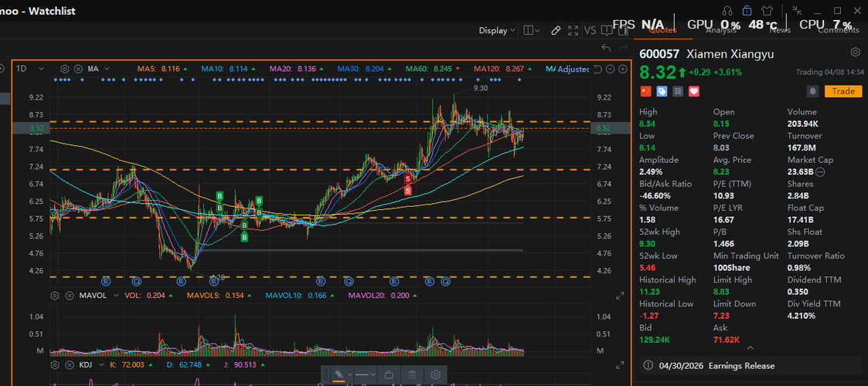The width and height of the screenshot is (868, 386).
Task: Pick the drawing line color swatch
Action: 339,375
